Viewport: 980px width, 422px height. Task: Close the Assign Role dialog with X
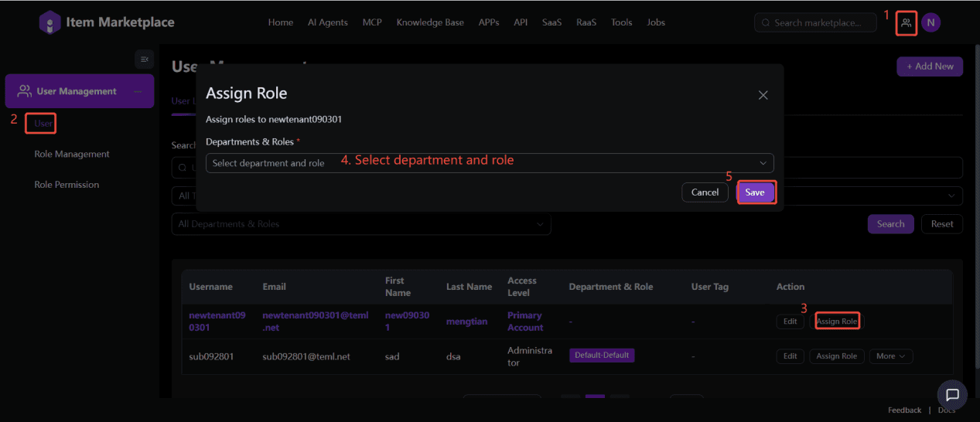(763, 95)
